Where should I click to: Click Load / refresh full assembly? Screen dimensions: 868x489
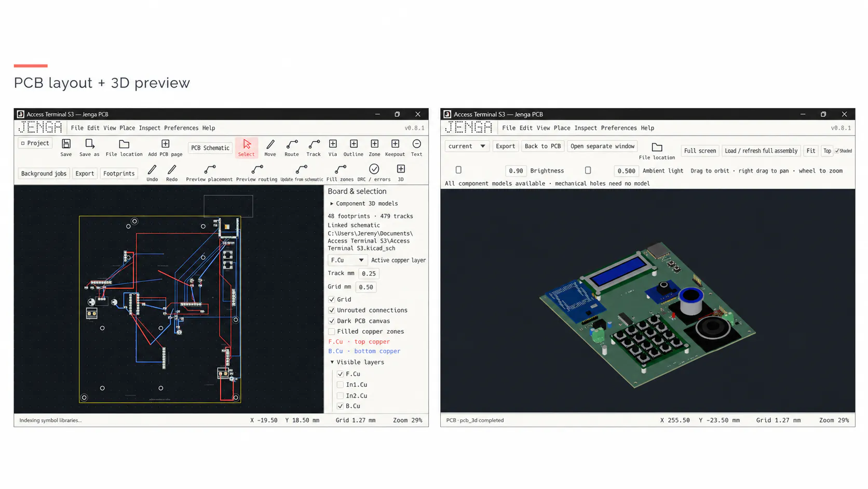(761, 151)
